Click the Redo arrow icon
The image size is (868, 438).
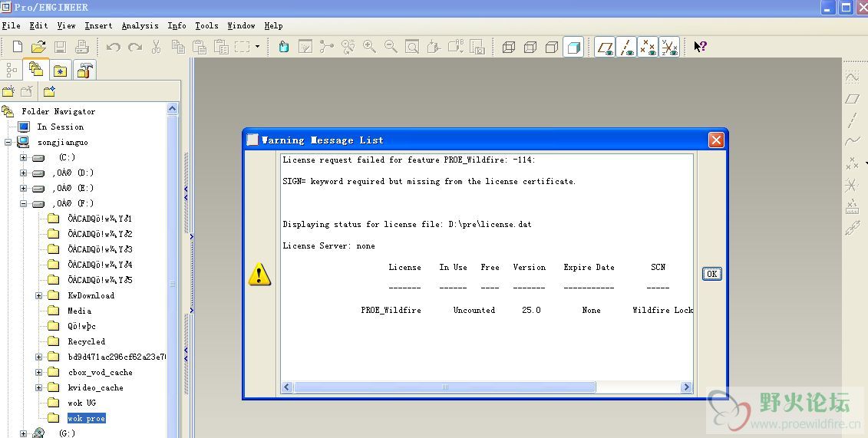135,47
